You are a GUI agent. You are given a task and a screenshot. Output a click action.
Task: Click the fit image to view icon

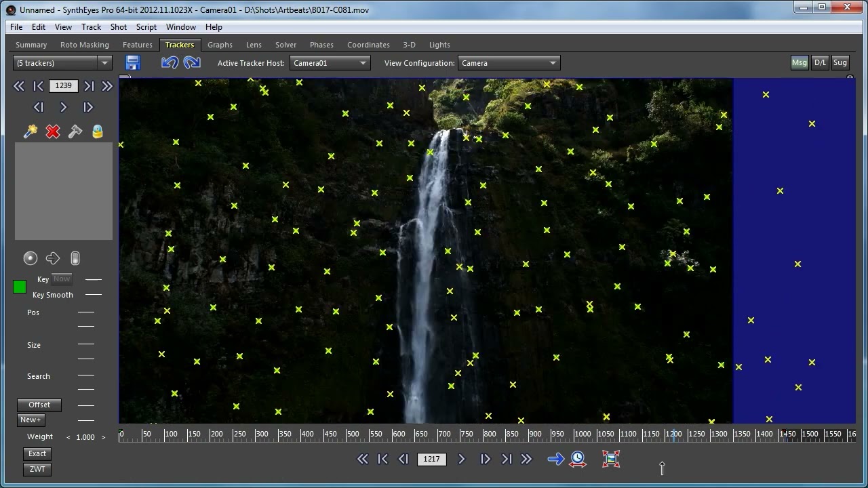pyautogui.click(x=611, y=459)
